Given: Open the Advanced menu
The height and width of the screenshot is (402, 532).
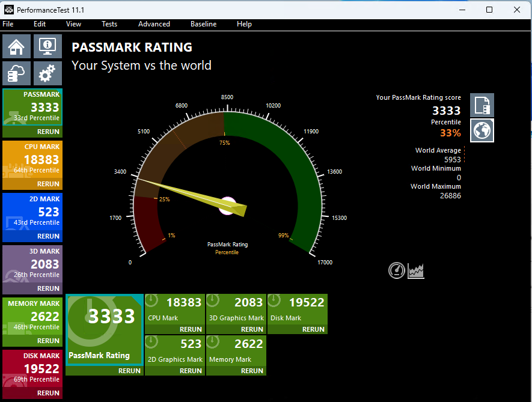Looking at the screenshot, I should [x=154, y=24].
